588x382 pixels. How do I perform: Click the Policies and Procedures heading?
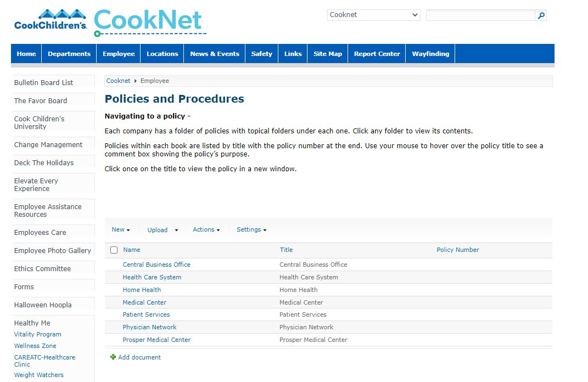tap(175, 99)
